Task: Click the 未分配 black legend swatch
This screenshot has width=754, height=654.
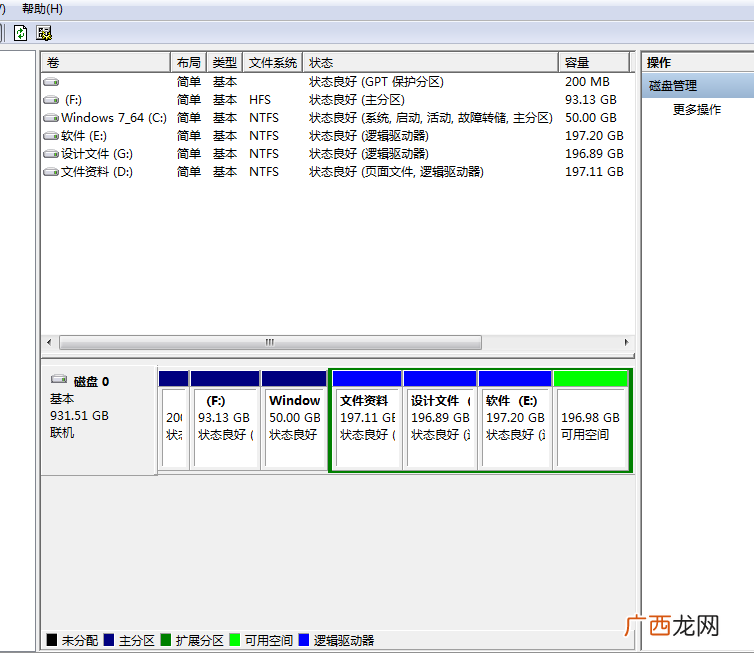Action: 52,640
